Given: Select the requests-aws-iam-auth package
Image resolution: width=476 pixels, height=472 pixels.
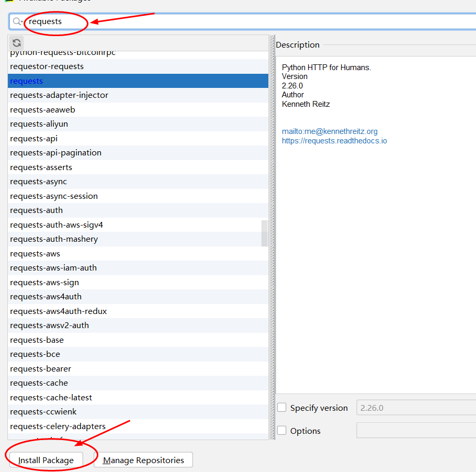Looking at the screenshot, I should (138, 268).
